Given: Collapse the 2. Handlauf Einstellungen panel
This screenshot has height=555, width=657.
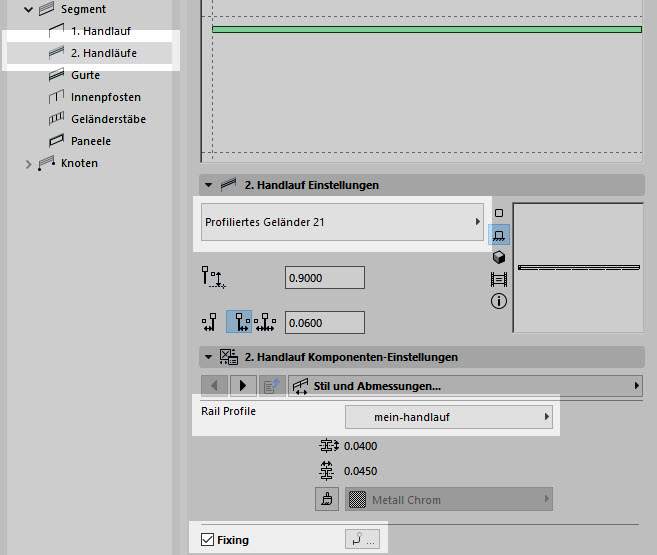Looking at the screenshot, I should coord(208,185).
